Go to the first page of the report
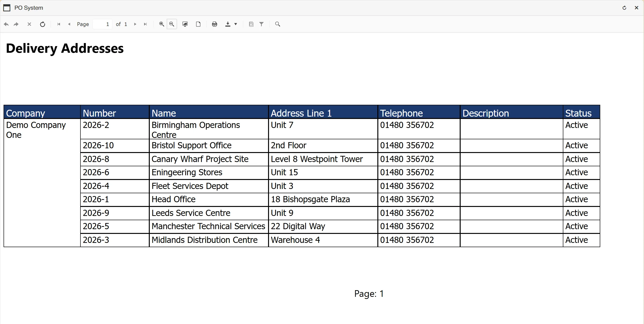The width and height of the screenshot is (644, 324). 59,24
